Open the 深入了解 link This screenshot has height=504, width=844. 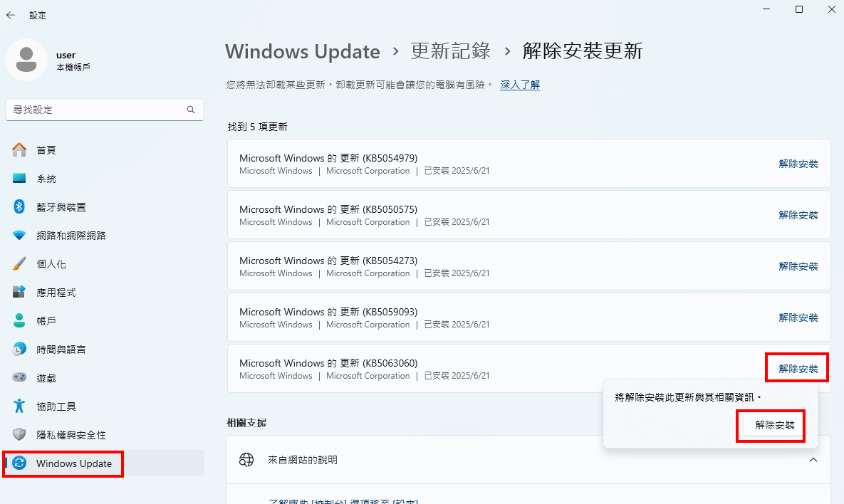click(520, 85)
